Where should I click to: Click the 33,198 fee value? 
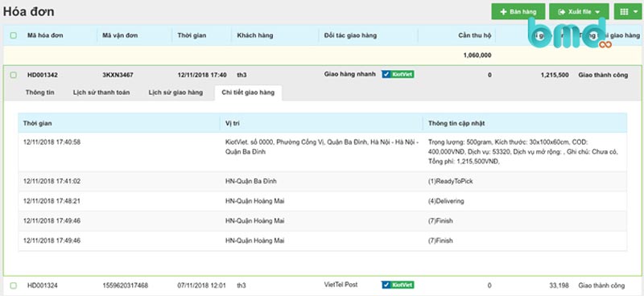click(559, 286)
